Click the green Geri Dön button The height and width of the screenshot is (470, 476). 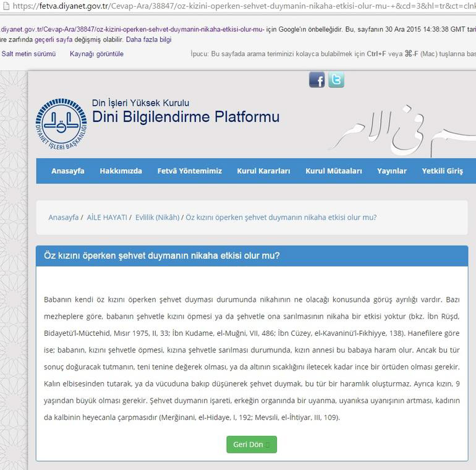point(252,445)
